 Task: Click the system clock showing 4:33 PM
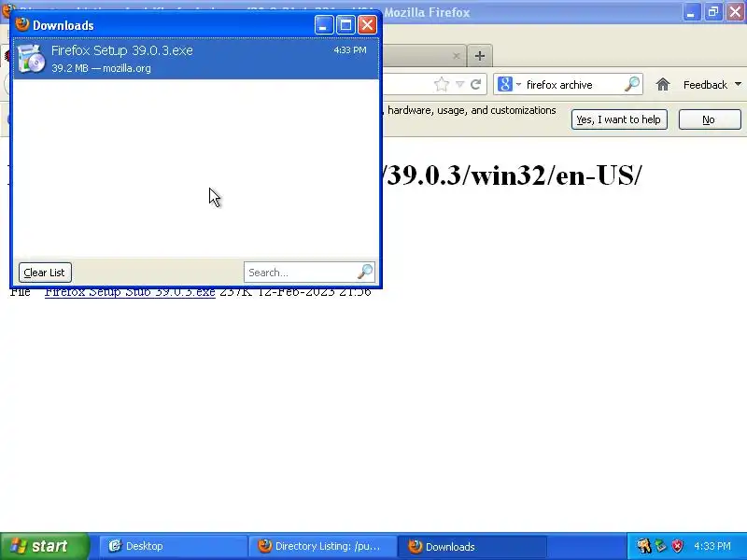tap(712, 546)
